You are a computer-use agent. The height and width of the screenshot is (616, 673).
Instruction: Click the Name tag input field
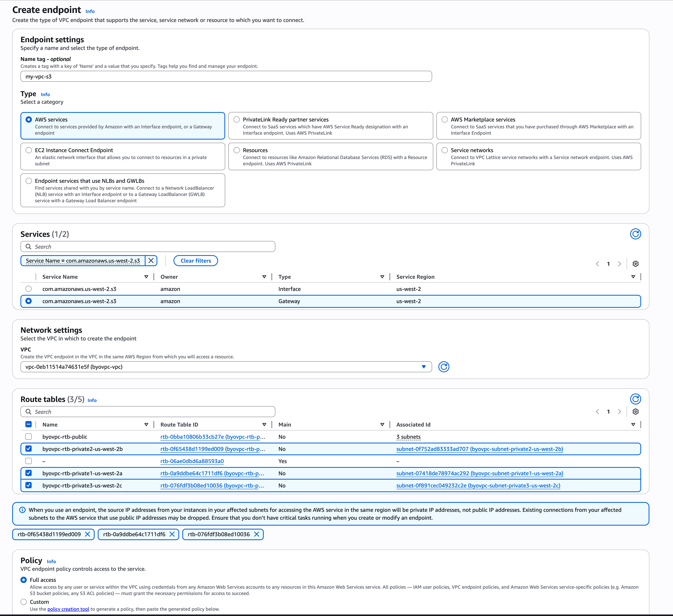(226, 76)
